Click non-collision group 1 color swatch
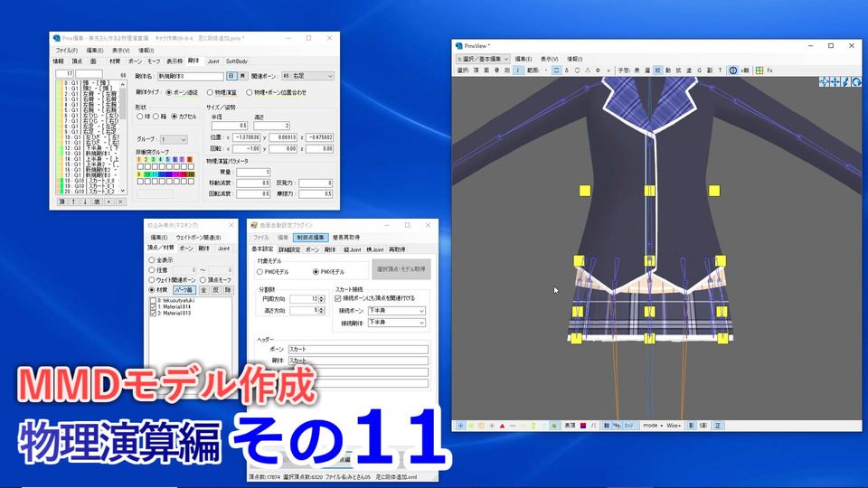Screen dimensions: 868x488 tap(139, 159)
